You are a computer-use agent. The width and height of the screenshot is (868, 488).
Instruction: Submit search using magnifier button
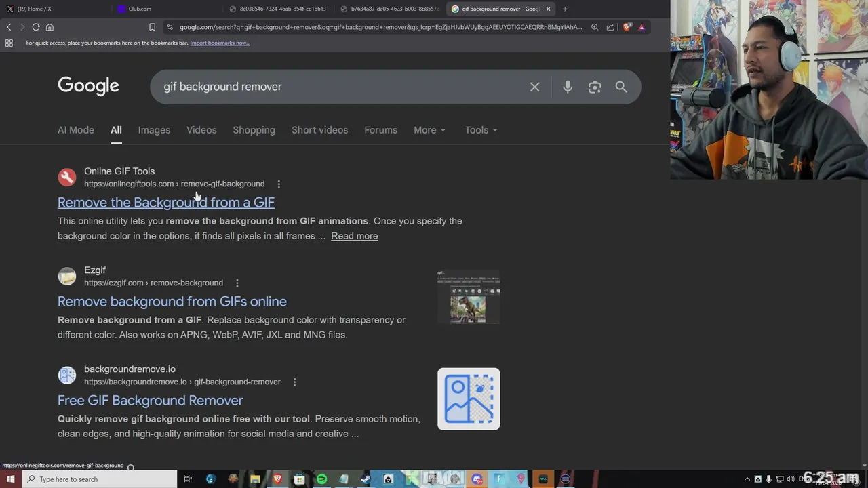pyautogui.click(x=621, y=87)
